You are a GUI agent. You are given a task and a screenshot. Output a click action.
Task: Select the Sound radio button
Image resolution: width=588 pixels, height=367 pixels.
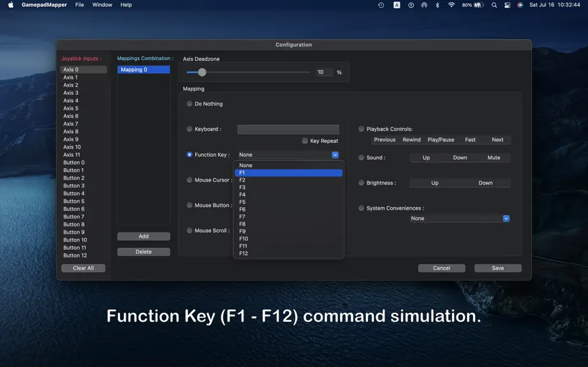point(361,157)
